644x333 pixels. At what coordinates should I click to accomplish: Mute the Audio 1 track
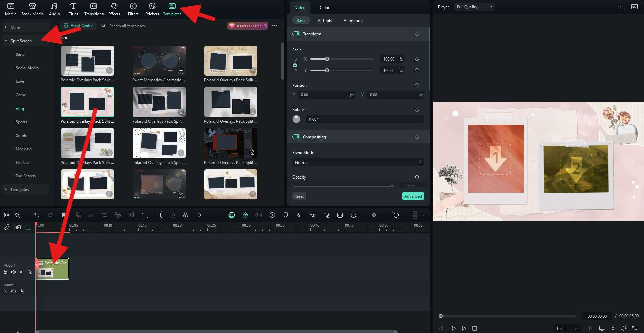click(14, 291)
